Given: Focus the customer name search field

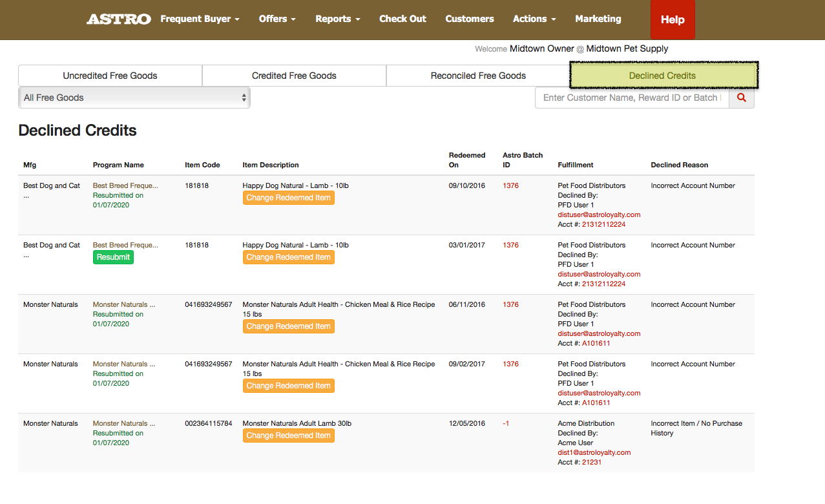Looking at the screenshot, I should click(x=632, y=98).
